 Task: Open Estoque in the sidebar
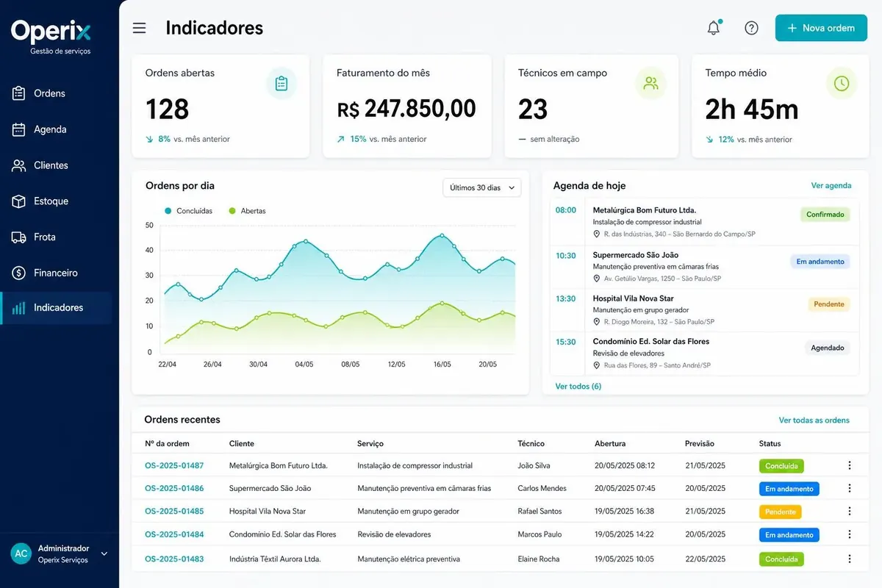coord(56,201)
